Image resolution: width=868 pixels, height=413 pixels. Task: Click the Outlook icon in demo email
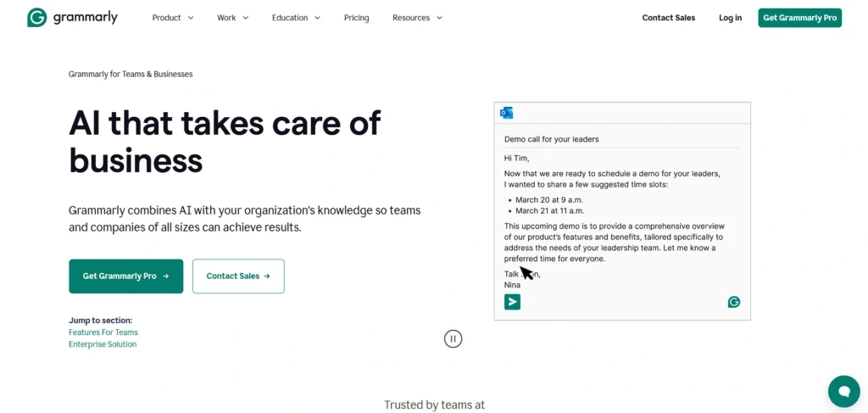(x=507, y=113)
